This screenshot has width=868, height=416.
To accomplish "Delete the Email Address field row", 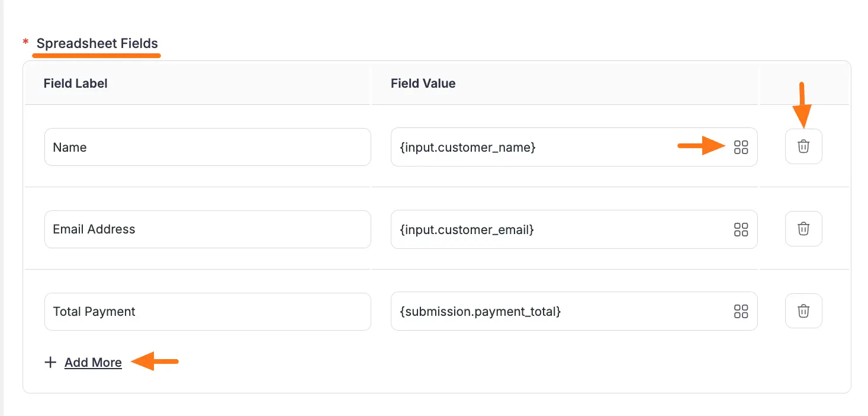I will coord(803,229).
